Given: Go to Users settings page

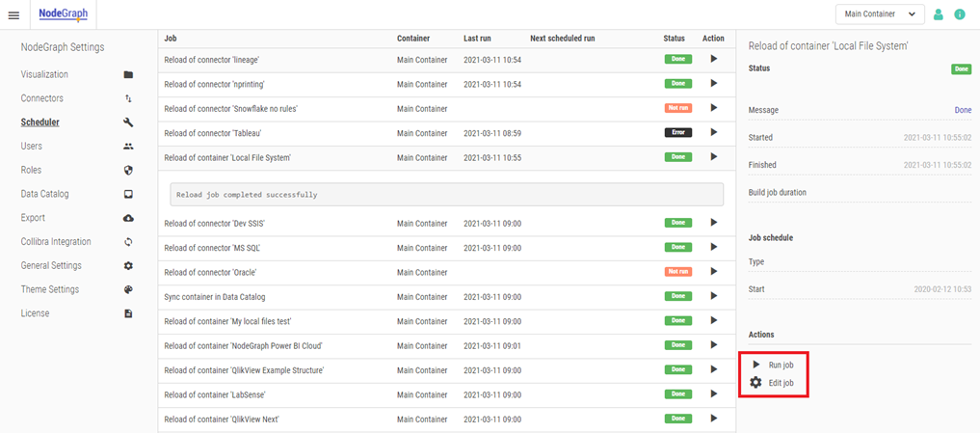Looking at the screenshot, I should click(x=32, y=146).
